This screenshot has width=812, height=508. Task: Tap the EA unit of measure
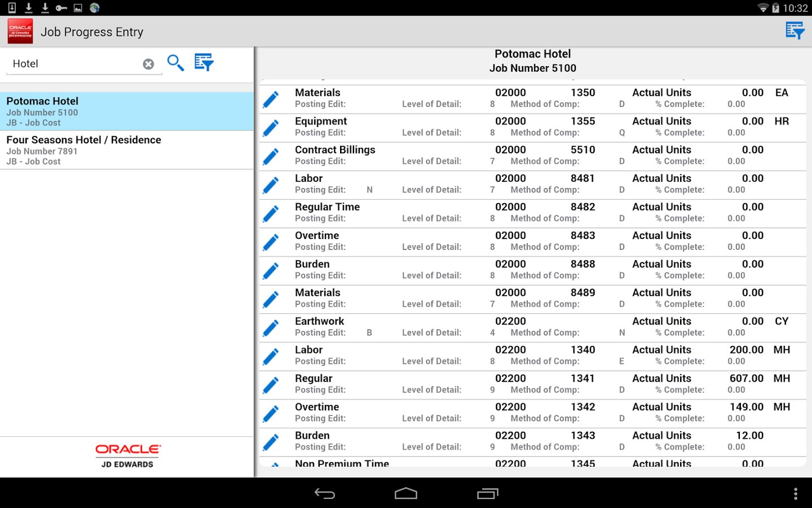[782, 93]
